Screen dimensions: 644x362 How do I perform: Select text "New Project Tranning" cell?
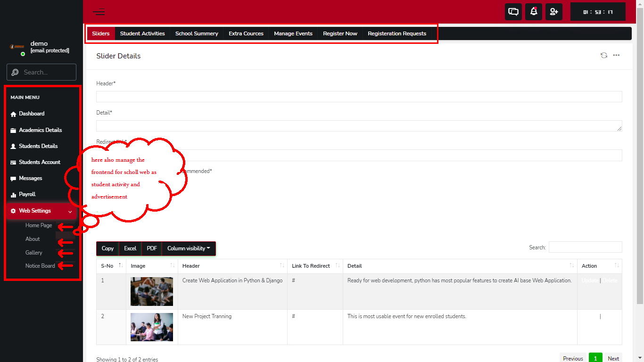[x=207, y=316]
